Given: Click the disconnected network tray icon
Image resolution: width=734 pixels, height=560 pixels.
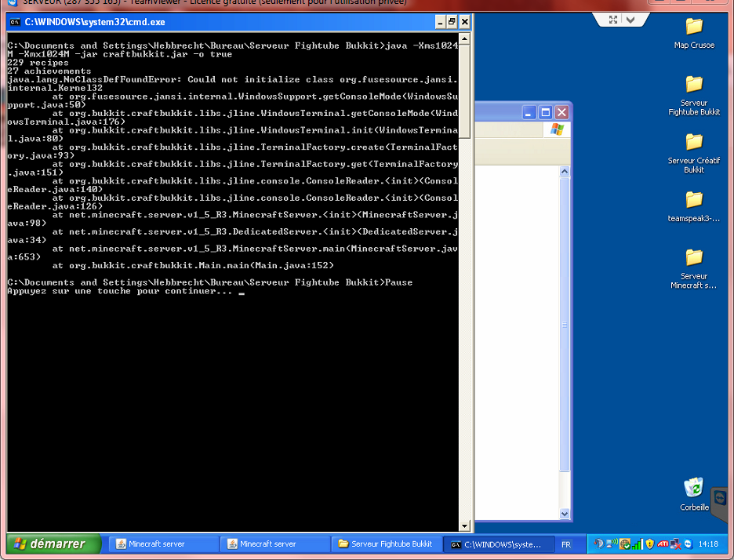Looking at the screenshot, I should (x=675, y=544).
